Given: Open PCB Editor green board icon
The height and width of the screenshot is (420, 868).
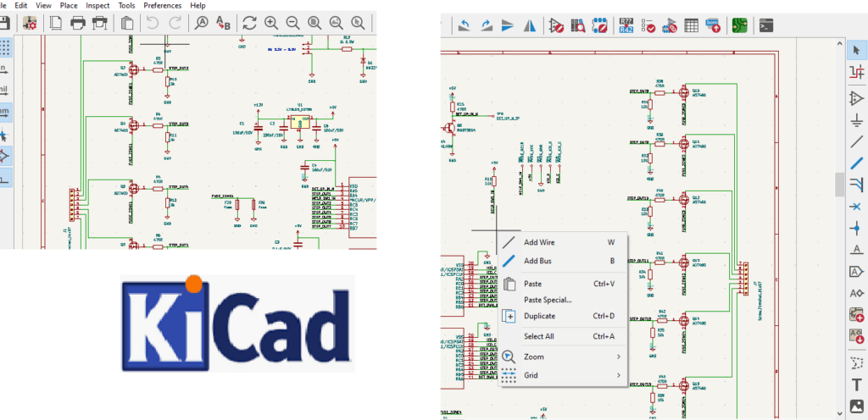Looking at the screenshot, I should click(739, 25).
